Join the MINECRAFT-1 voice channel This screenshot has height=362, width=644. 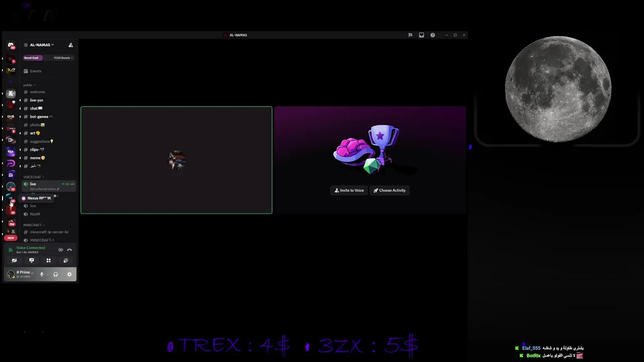(49, 240)
